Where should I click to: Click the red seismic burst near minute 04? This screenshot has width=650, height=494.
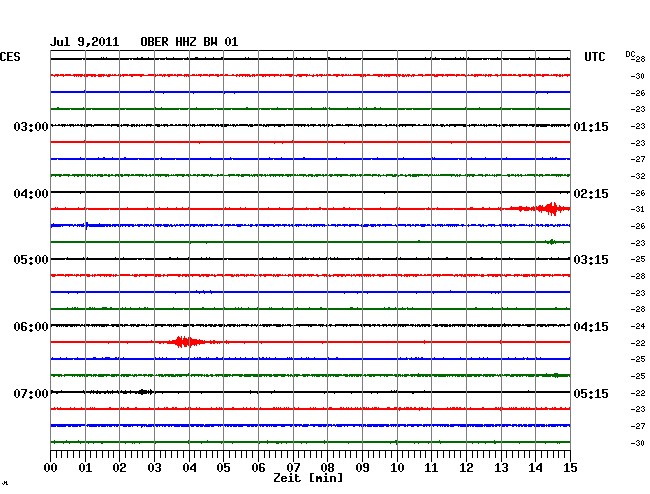189,342
